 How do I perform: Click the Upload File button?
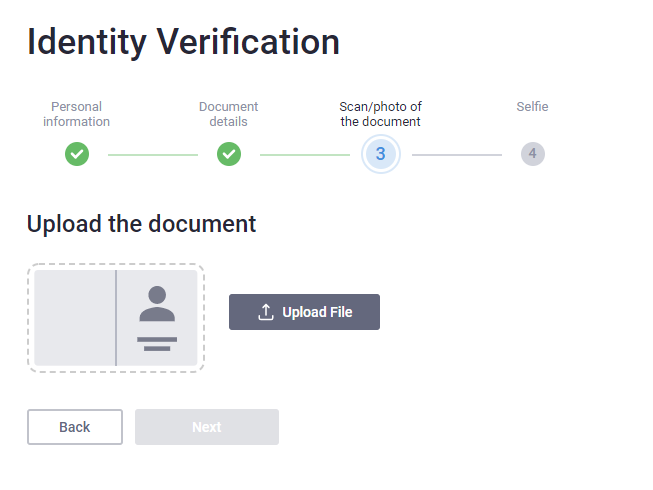[304, 312]
